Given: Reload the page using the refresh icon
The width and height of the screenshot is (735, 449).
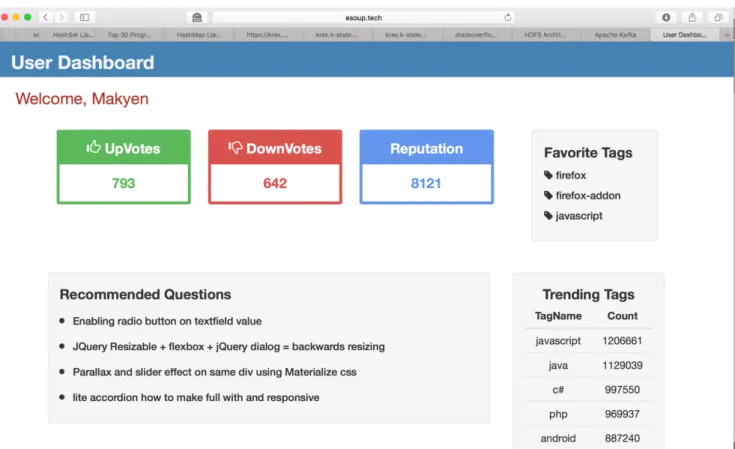Looking at the screenshot, I should click(x=507, y=17).
